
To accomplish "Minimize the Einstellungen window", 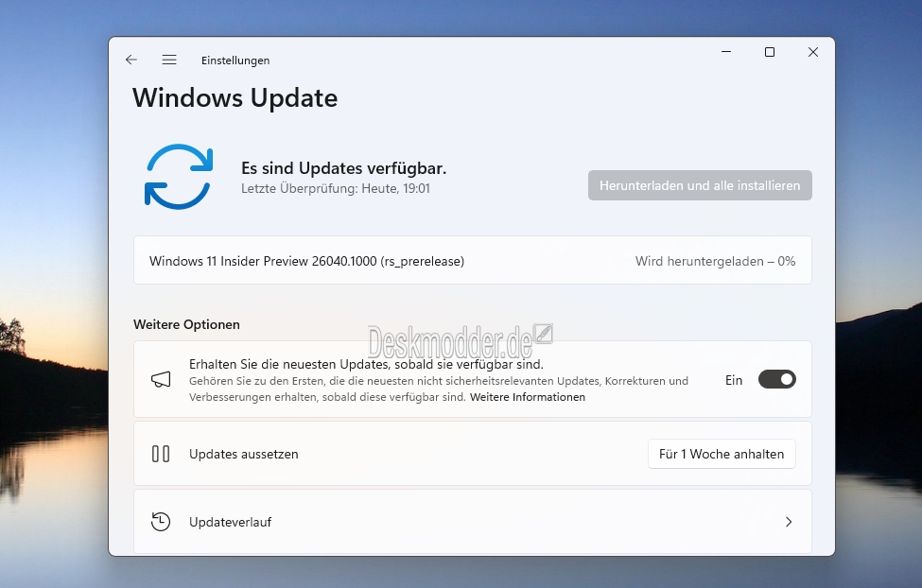I will tap(726, 52).
